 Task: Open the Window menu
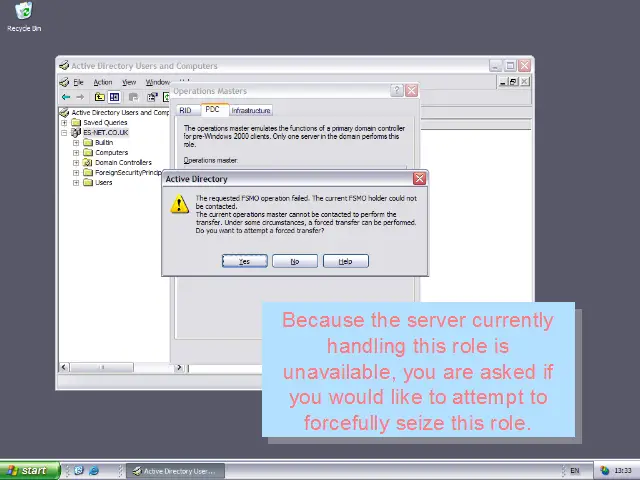point(158,82)
